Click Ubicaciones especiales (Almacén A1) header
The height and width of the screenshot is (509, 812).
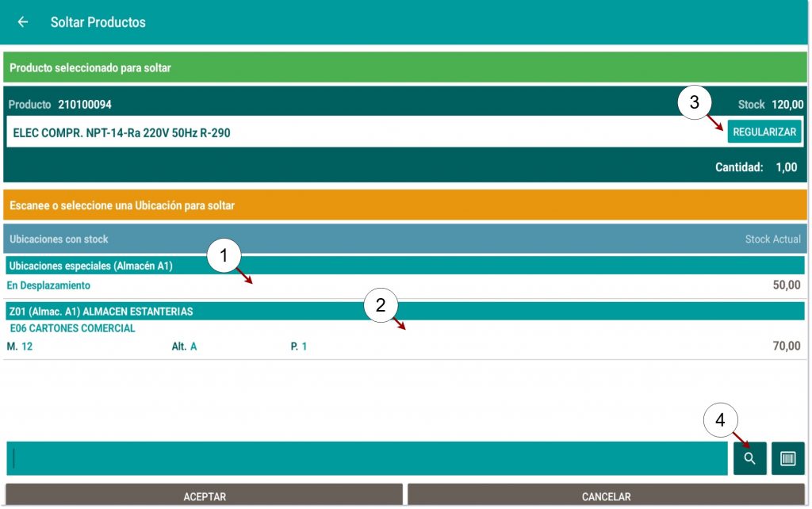[91, 266]
